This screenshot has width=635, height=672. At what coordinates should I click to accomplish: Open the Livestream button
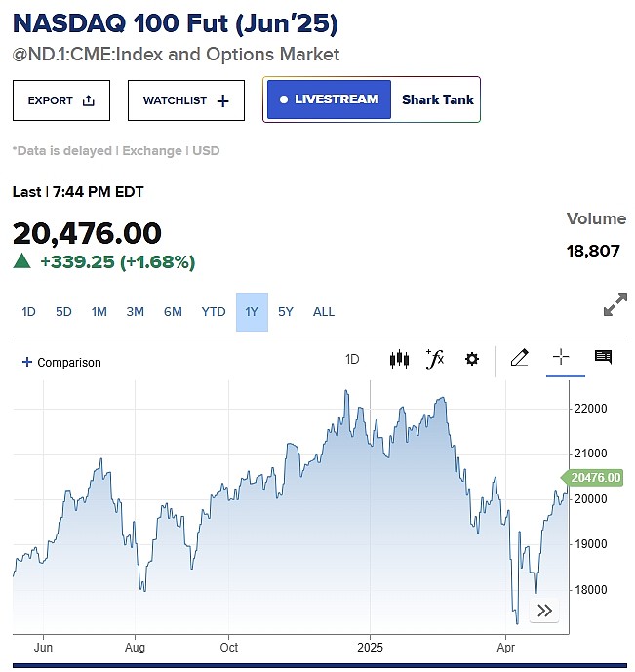point(329,99)
